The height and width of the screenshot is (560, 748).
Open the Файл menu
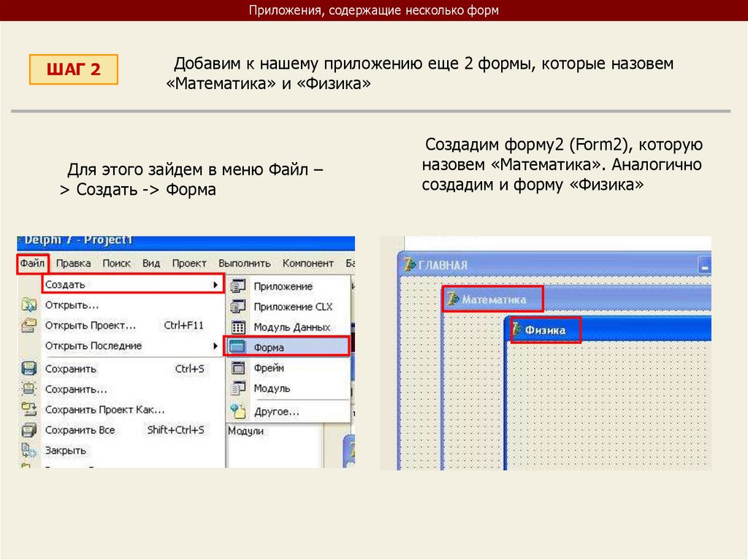pos(32,264)
